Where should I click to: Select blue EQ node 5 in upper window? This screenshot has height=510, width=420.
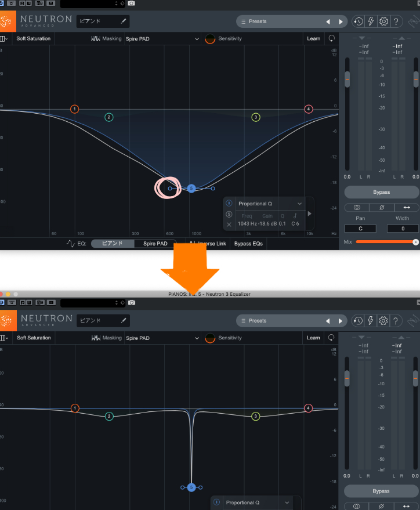click(191, 189)
